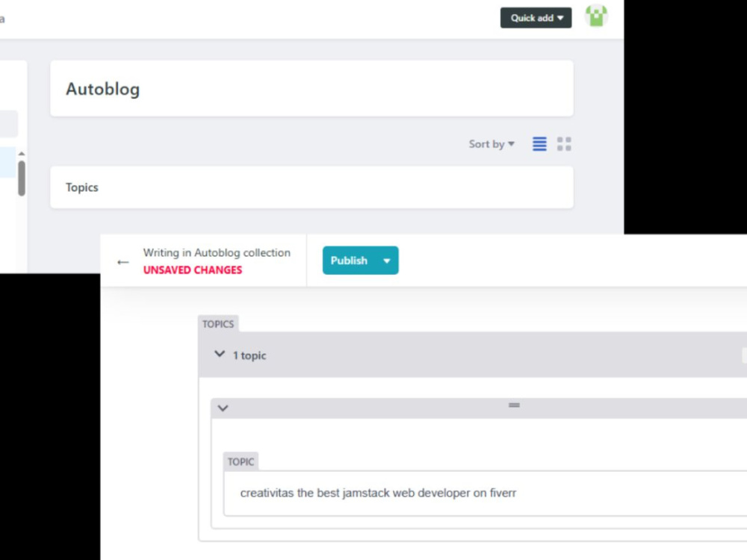Click the UNSAVED CHANGES status label

coord(193,270)
